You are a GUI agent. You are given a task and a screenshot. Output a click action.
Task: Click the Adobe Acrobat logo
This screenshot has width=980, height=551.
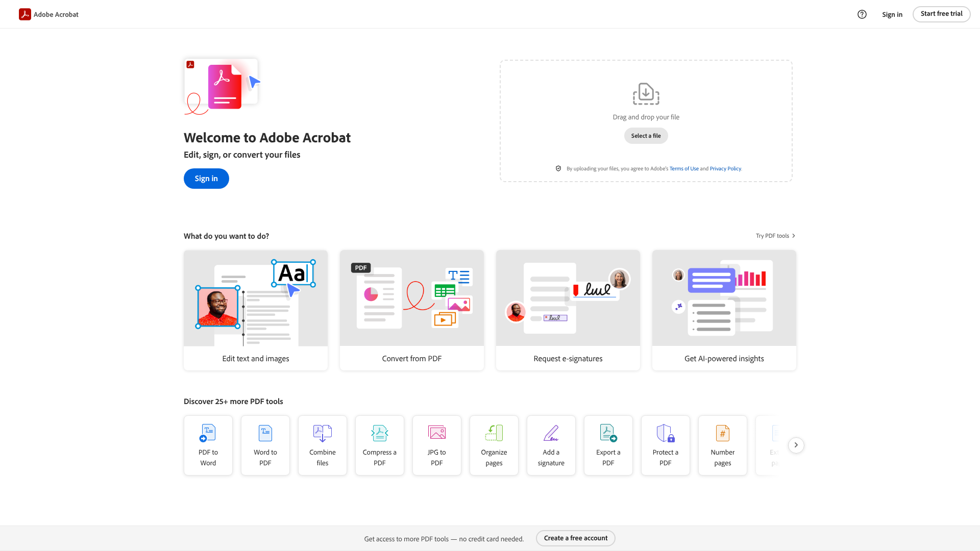(49, 14)
